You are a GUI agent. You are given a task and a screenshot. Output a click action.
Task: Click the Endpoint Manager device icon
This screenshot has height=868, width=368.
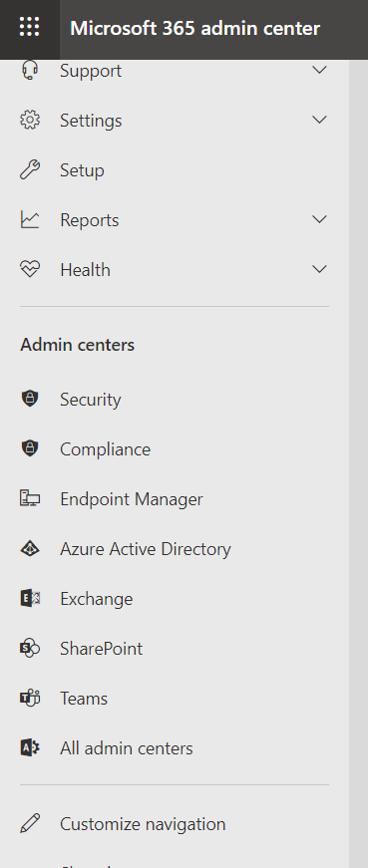30,498
